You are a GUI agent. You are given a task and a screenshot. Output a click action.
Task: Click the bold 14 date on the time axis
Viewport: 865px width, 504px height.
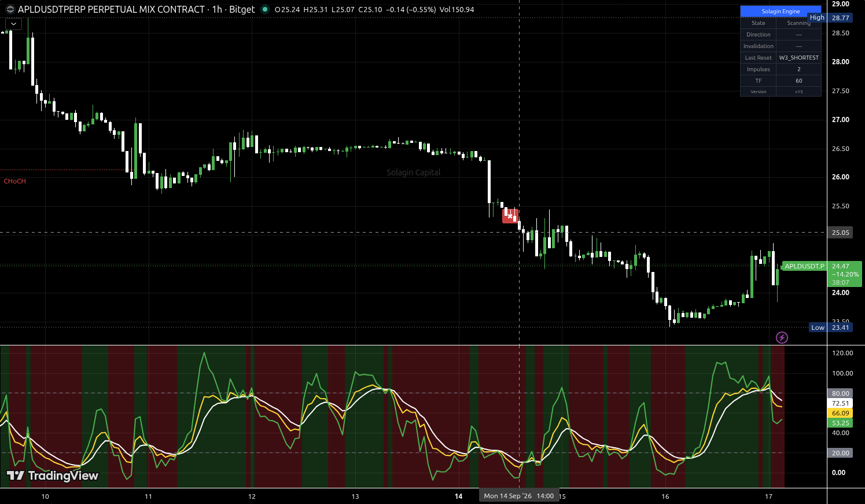click(x=459, y=496)
